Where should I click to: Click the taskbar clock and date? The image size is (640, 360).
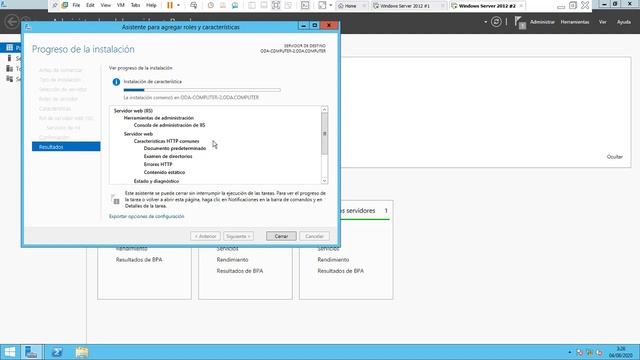(x=621, y=352)
